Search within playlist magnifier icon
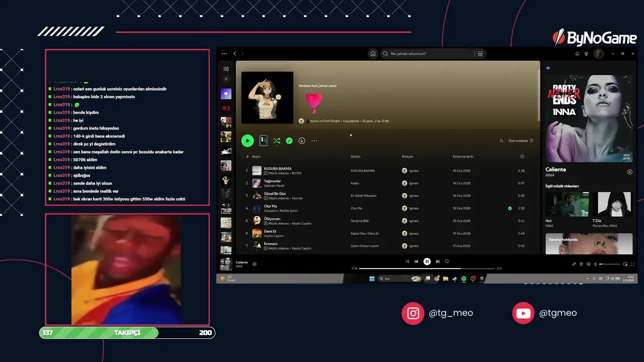 [x=501, y=141]
